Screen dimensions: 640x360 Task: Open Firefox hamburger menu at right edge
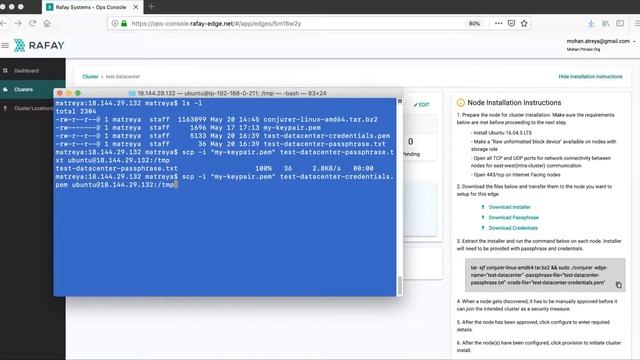pos(637,24)
